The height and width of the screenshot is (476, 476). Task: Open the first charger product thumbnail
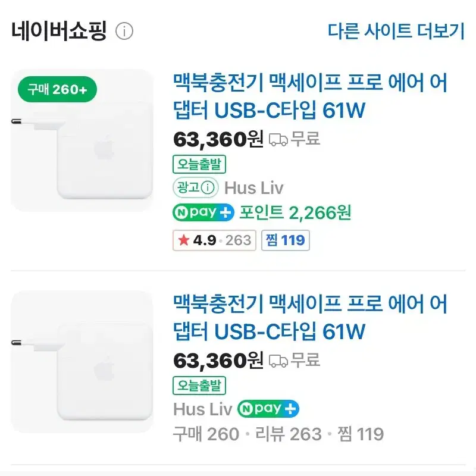point(82,140)
